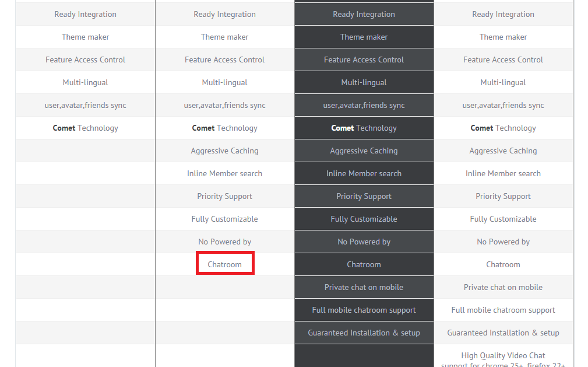Select Guaranteed Installation & setup in dark column
Viewport: 588px width, 367px height.
point(364,333)
